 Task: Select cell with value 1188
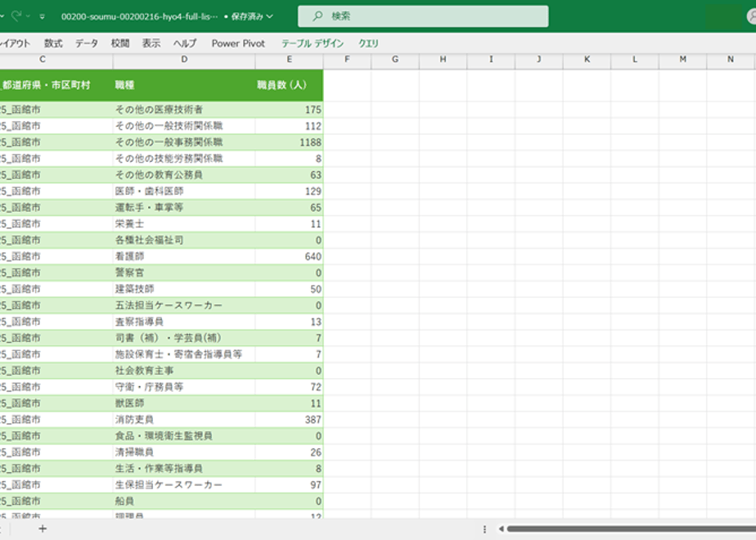tap(290, 142)
